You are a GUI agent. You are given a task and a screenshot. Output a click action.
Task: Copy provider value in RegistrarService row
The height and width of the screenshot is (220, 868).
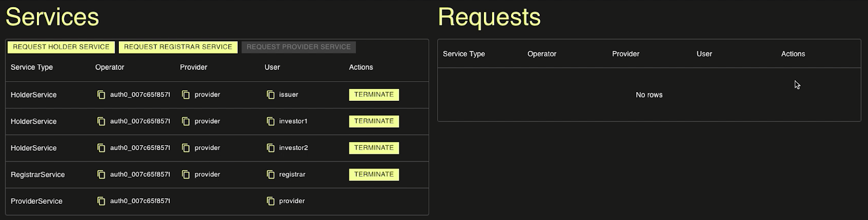[x=186, y=174]
